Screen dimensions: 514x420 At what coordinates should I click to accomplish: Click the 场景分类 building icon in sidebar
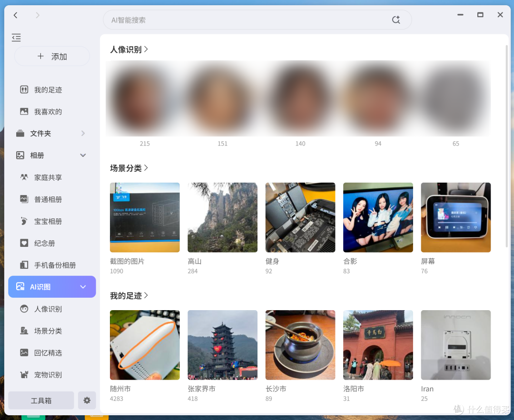point(24,331)
